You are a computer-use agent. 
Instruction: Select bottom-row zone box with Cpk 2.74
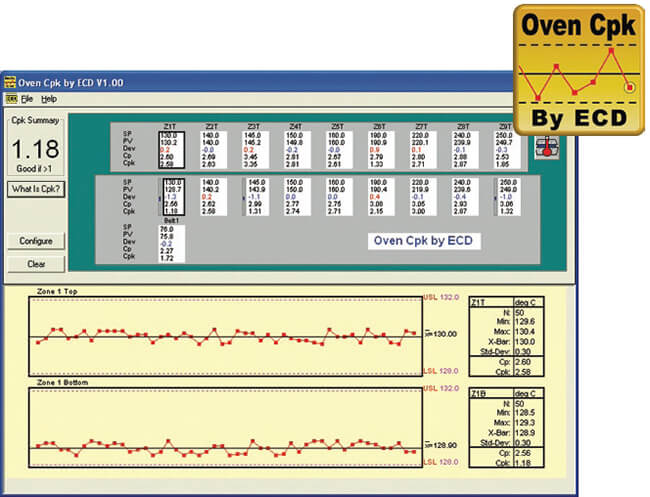[x=297, y=197]
